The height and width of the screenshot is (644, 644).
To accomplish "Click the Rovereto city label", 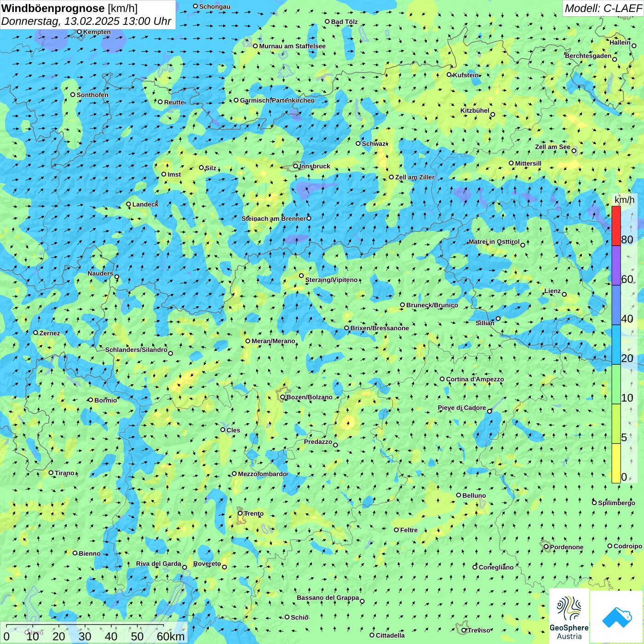I will 207,563.
